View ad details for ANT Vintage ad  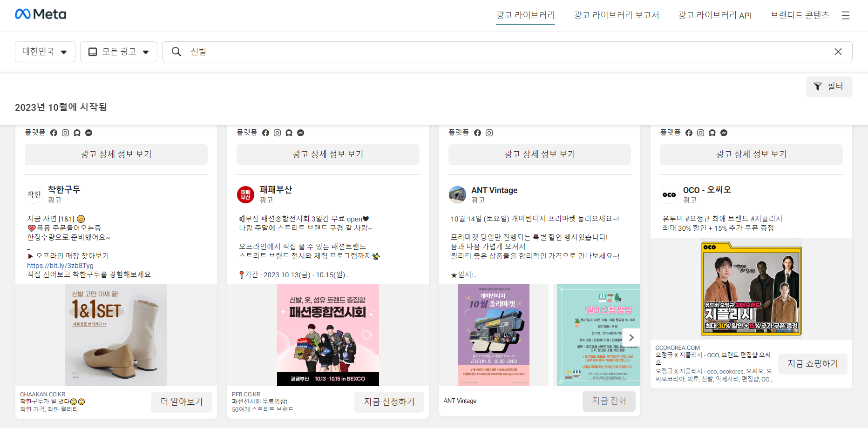click(539, 154)
